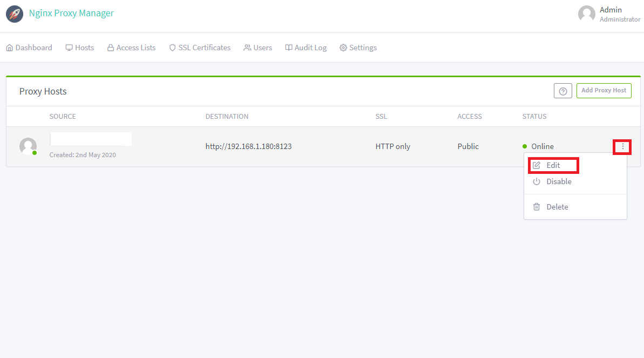
Task: Open the Settings page
Action: (358, 48)
